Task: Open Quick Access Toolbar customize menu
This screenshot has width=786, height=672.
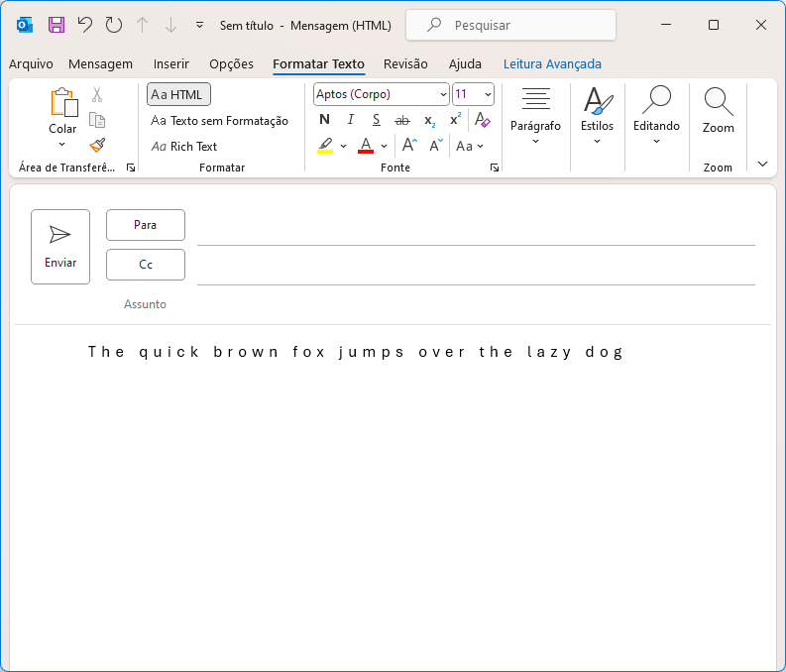Action: [x=199, y=25]
